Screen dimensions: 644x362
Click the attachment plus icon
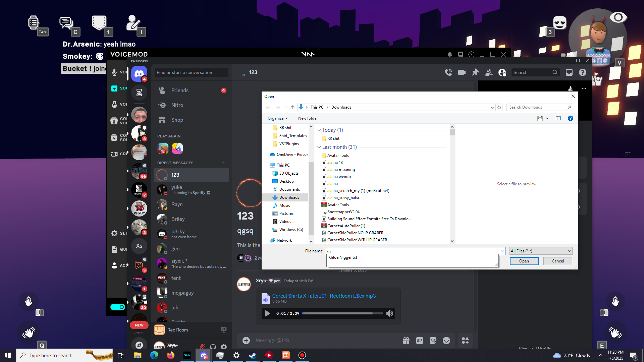(246, 341)
